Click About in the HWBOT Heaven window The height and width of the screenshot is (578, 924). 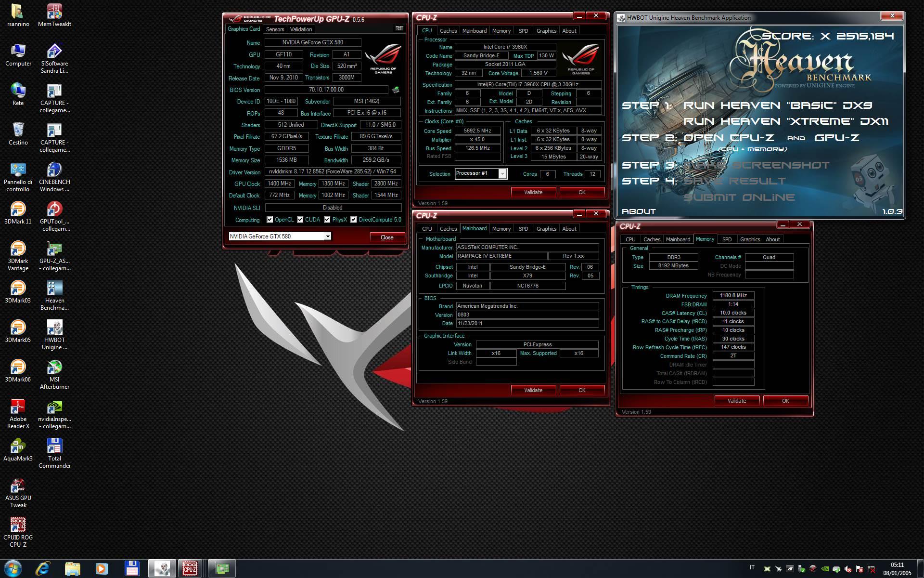[x=639, y=211]
